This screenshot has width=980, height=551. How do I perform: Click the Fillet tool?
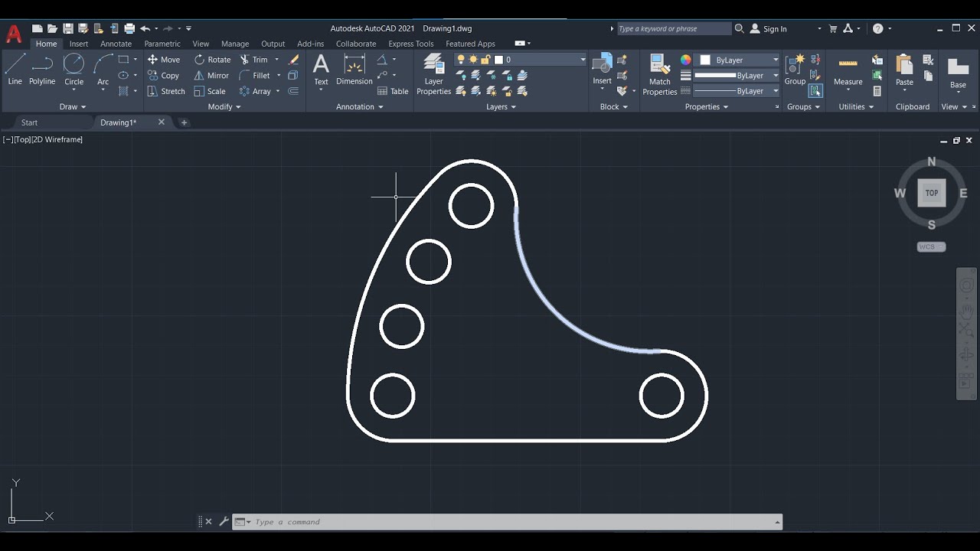click(x=254, y=76)
